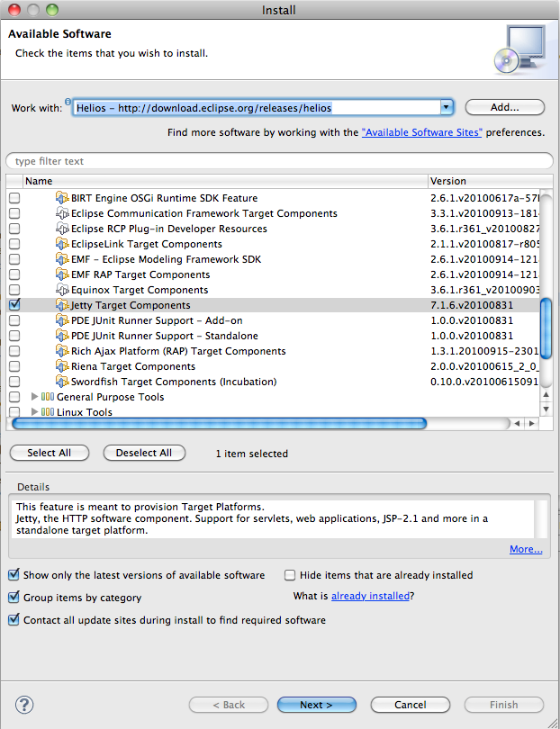Select the Rich Ajax Platform (RAP) Target Components row
The width and height of the screenshot is (560, 729).
[275, 351]
